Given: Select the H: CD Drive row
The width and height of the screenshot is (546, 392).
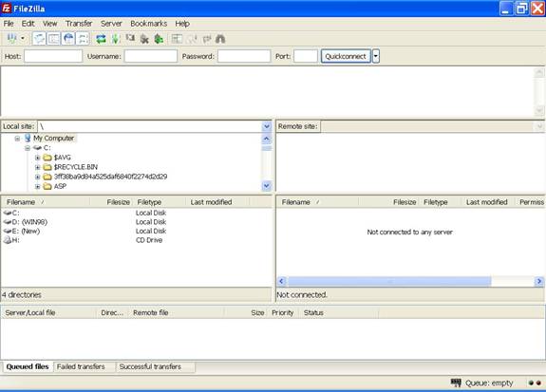Looking at the screenshot, I should [x=136, y=240].
